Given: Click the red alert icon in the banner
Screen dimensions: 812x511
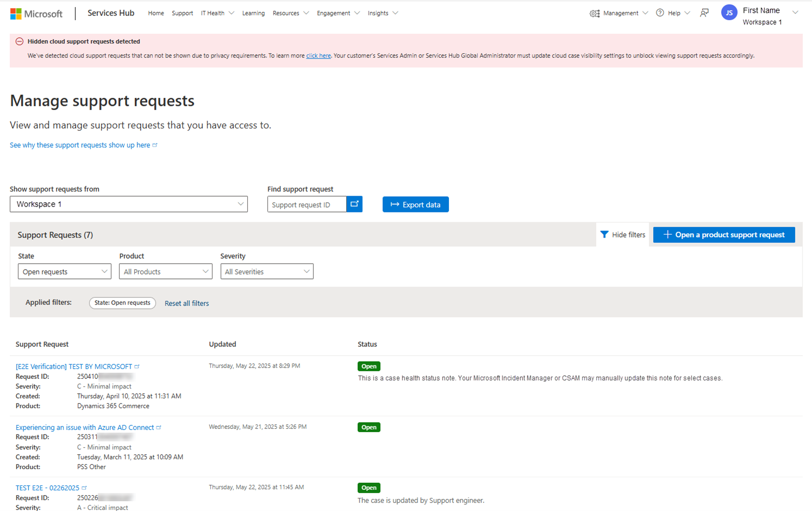Looking at the screenshot, I should (x=20, y=41).
